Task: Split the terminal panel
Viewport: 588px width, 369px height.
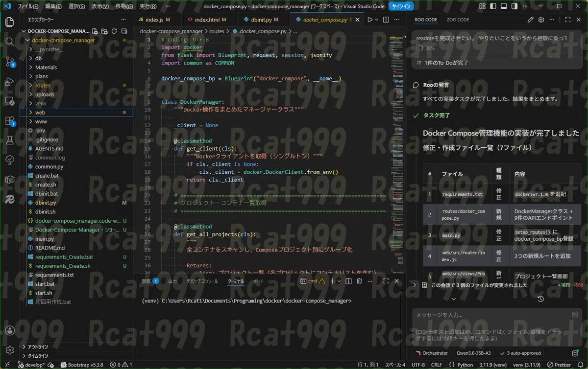Action: pos(348,281)
